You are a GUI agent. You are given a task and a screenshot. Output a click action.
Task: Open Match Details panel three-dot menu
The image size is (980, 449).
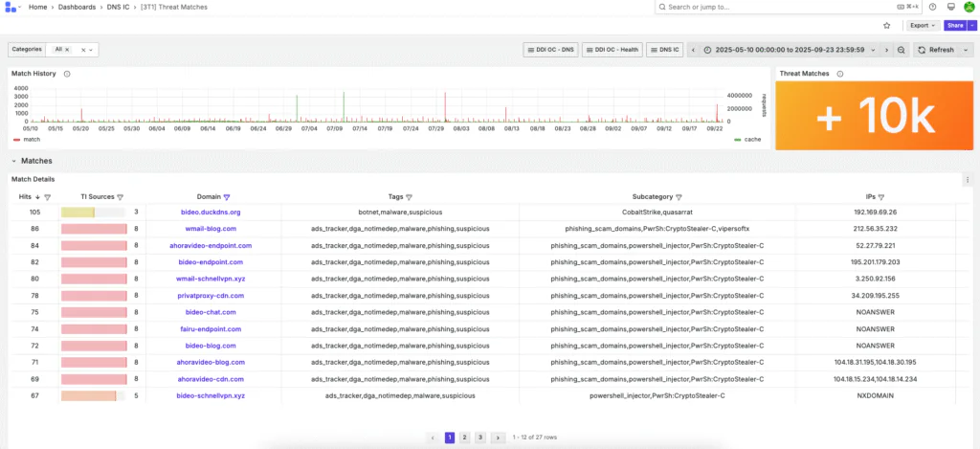967,179
